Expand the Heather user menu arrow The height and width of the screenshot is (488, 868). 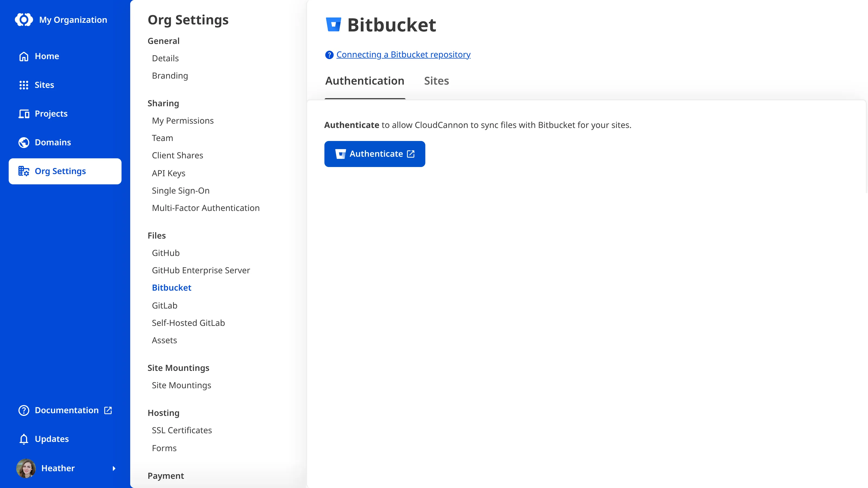point(114,468)
